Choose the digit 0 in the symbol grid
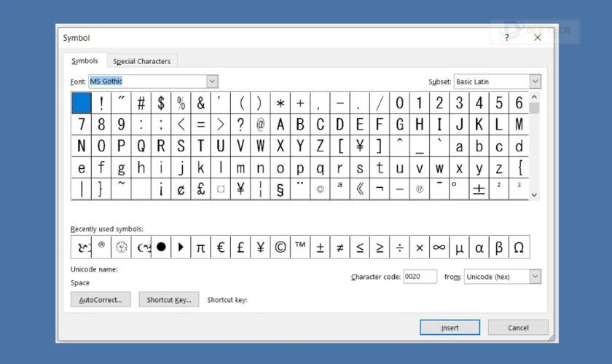 (x=400, y=103)
